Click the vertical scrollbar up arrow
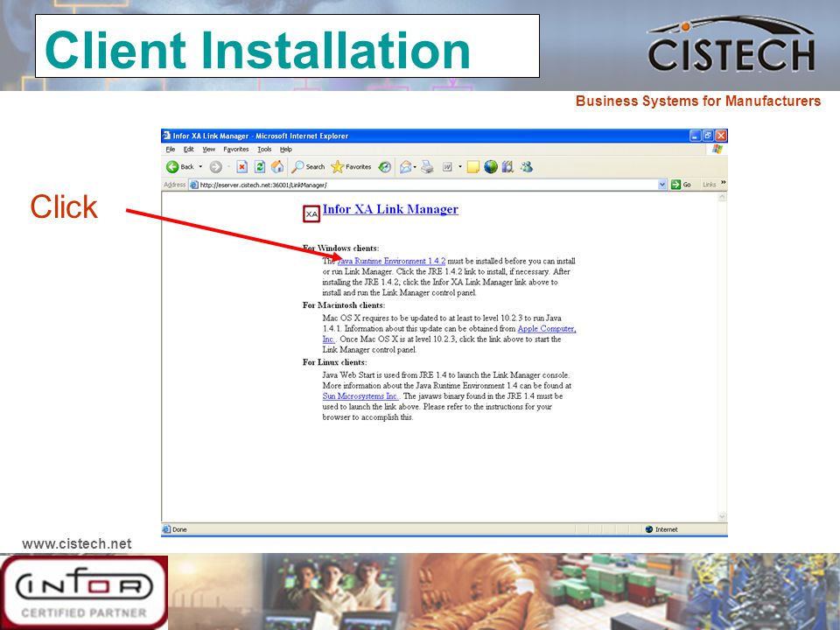The image size is (840, 630). coord(722,197)
